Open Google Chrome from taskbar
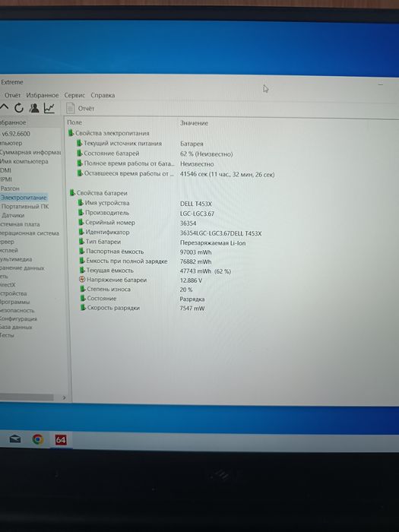The image size is (399, 532). point(38,439)
